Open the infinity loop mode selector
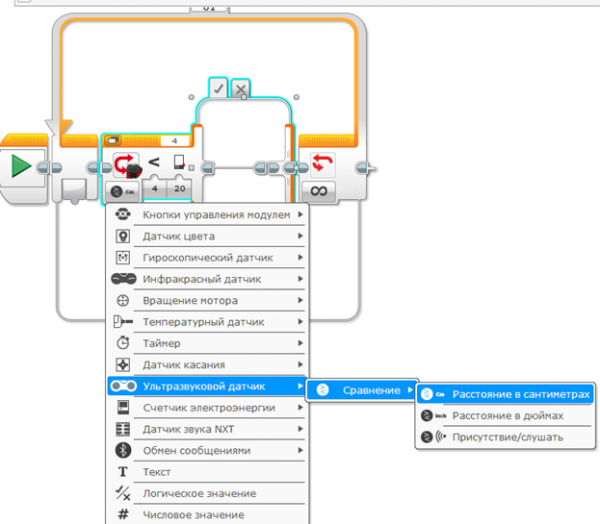 click(319, 191)
